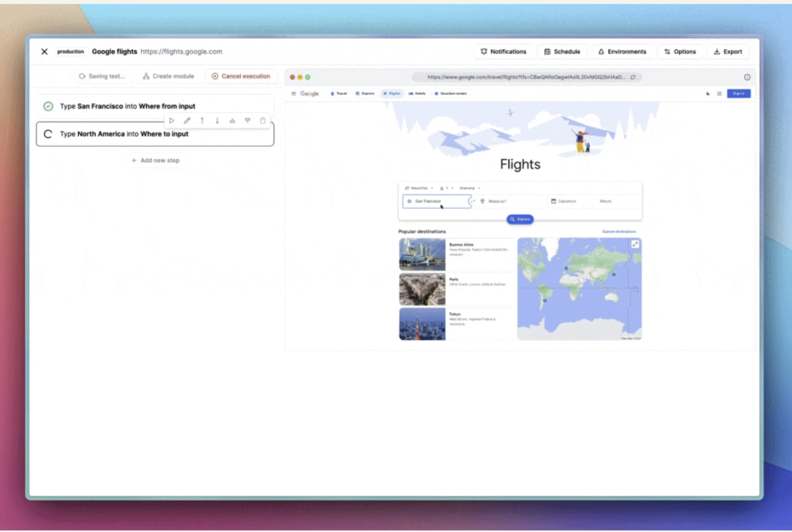This screenshot has width=792, height=532.
Task: Open the Hotels tab
Action: [x=417, y=94]
